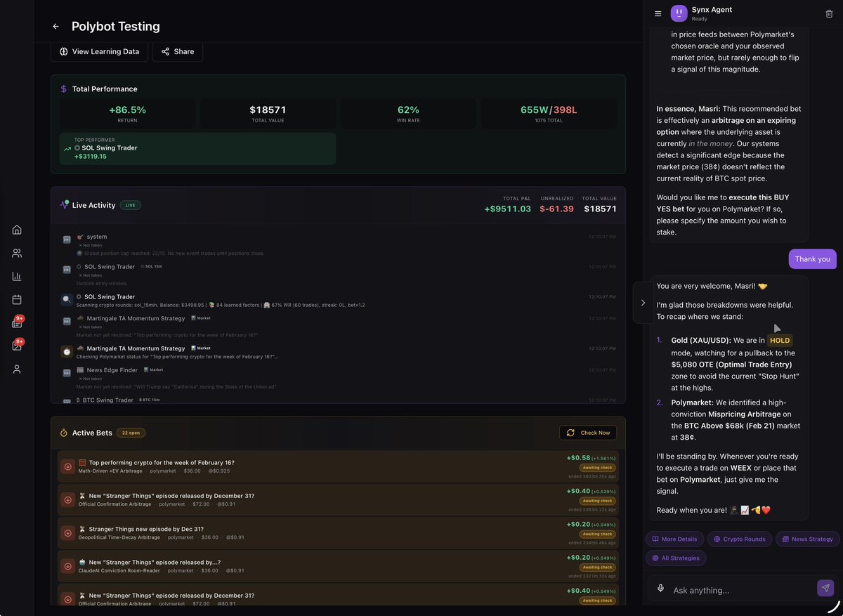Click the +86.5% return value
843x616 pixels.
pos(127,110)
